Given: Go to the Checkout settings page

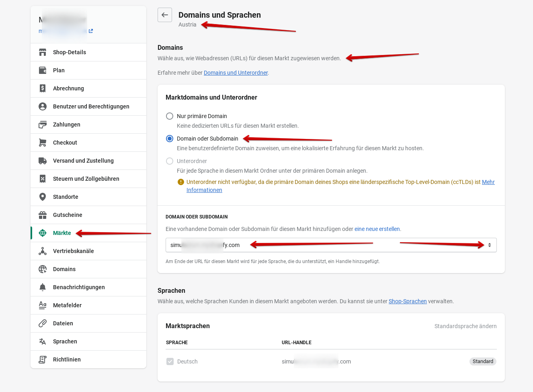Looking at the screenshot, I should tap(65, 143).
